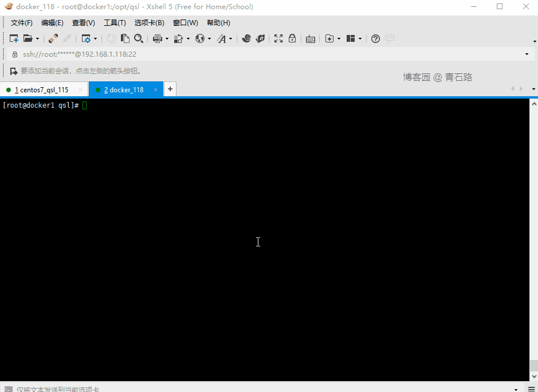The image size is (538, 392).
Task: Maximize the Xshell window
Action: click(500, 6)
